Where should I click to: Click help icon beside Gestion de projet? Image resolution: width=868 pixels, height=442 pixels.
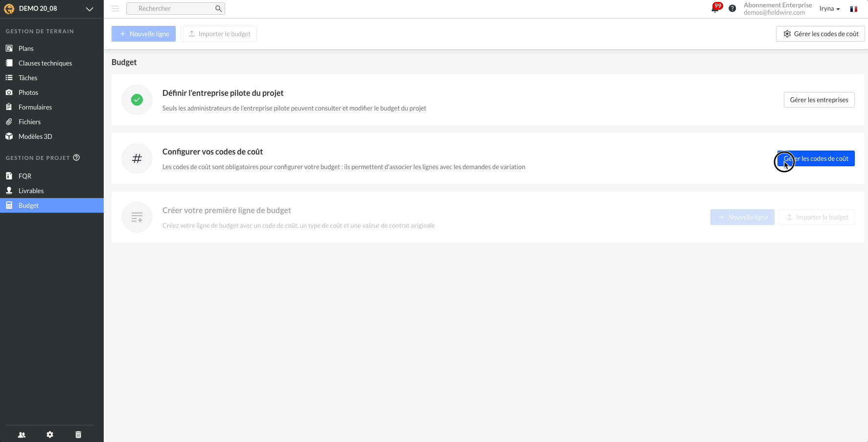[x=76, y=158]
